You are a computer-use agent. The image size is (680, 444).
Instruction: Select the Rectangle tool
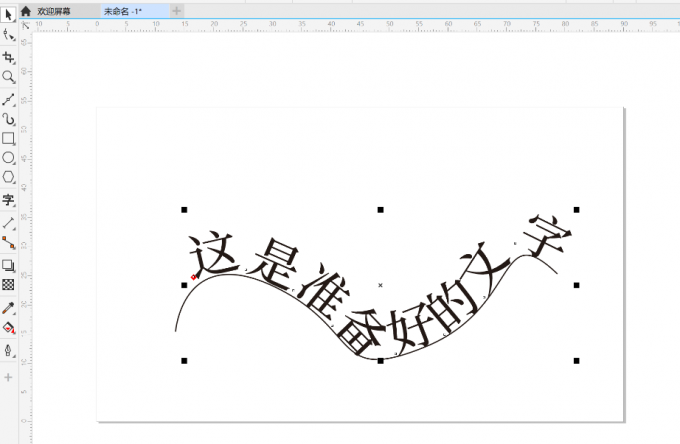pos(8,138)
